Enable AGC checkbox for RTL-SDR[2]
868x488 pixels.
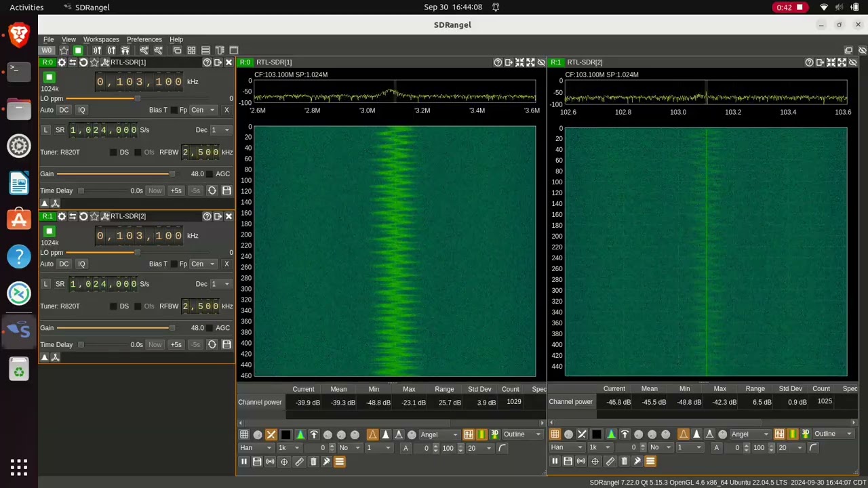pos(210,328)
